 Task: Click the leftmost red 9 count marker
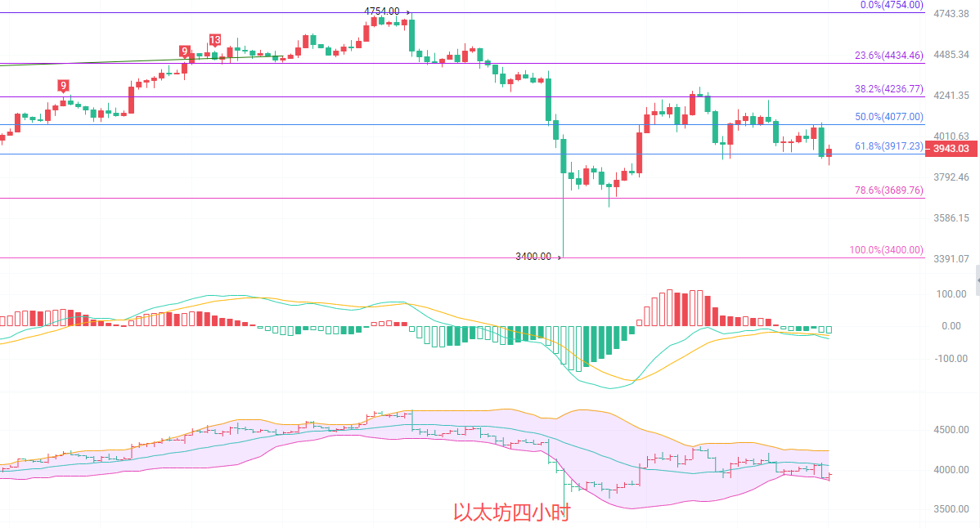[x=63, y=86]
